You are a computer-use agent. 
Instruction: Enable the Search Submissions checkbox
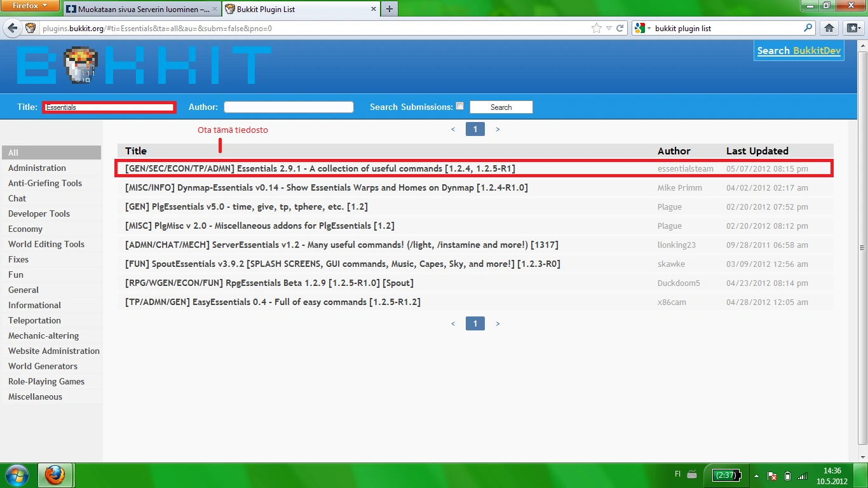pos(460,106)
